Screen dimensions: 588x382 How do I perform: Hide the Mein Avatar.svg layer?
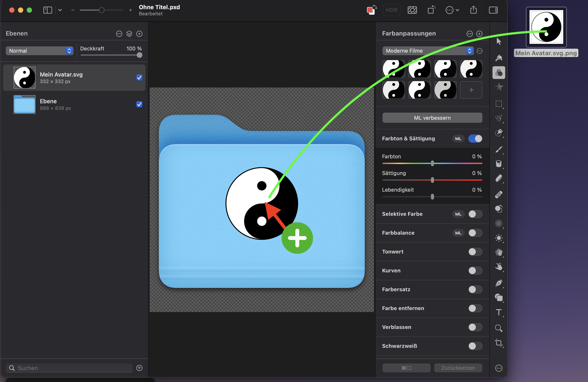coord(139,78)
